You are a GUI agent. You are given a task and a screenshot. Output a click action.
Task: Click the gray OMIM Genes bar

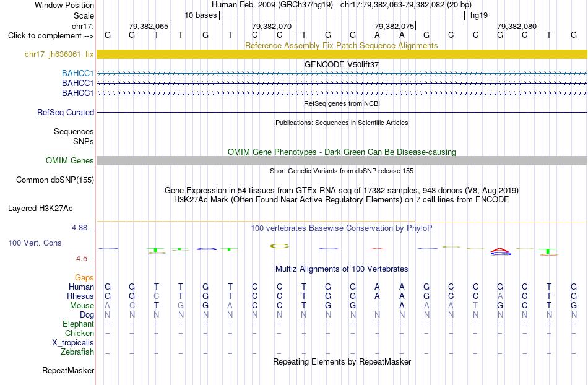342,160
